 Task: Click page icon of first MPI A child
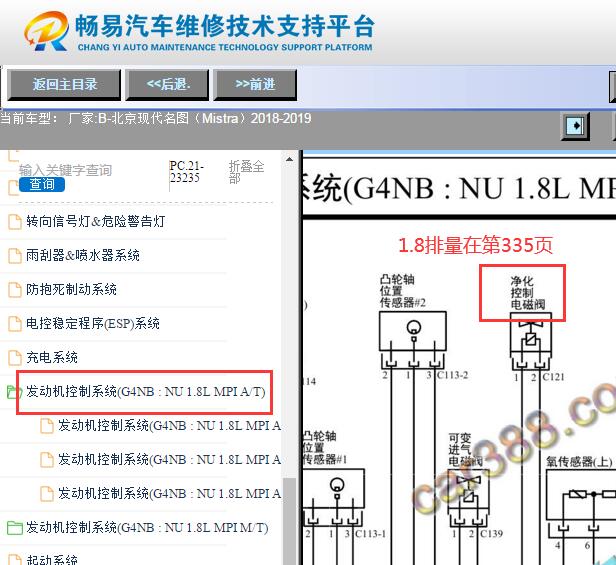(47, 426)
